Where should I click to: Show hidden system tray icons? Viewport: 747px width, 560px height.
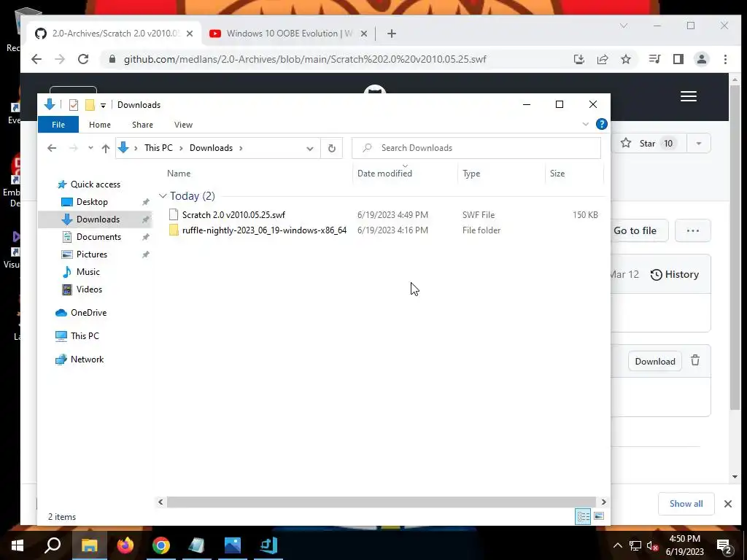point(617,546)
